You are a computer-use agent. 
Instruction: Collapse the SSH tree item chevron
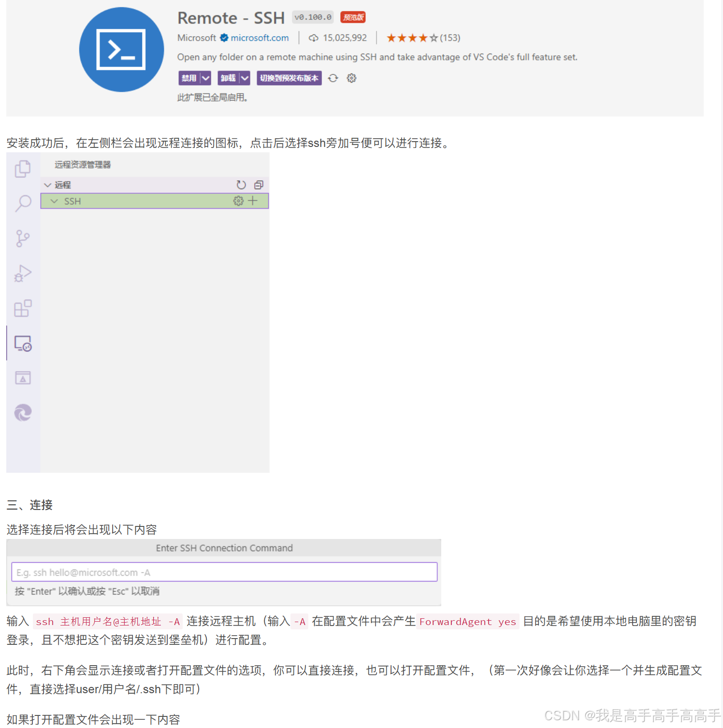[54, 201]
